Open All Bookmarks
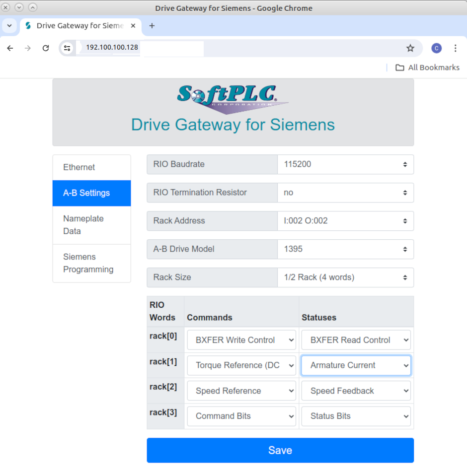Image resolution: width=467 pixels, height=476 pixels. (427, 68)
